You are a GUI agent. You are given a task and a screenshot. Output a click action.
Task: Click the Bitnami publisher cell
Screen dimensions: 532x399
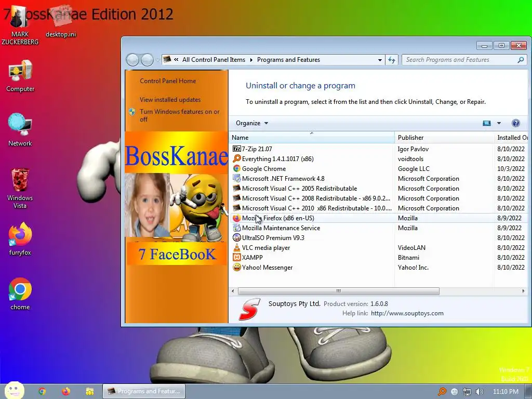tap(408, 258)
